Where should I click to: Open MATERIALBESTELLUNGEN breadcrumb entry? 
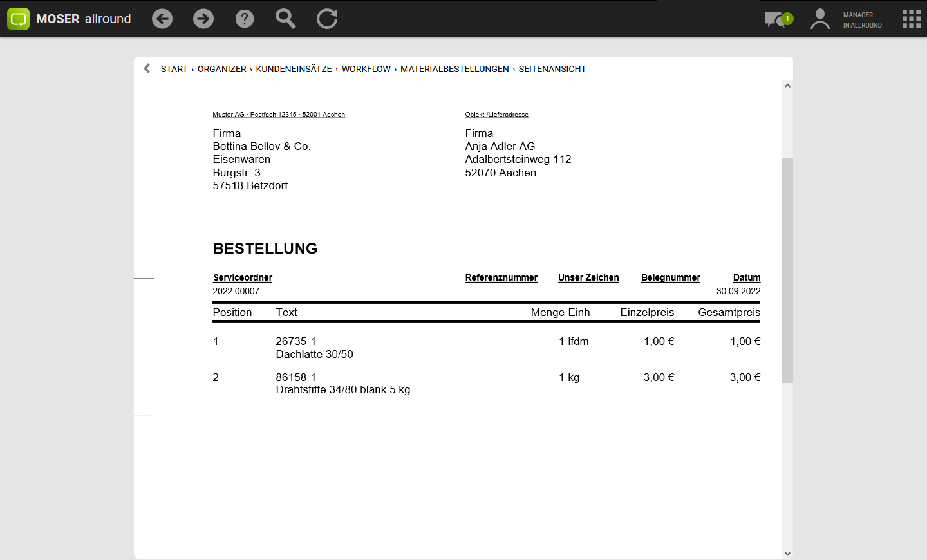coord(454,69)
